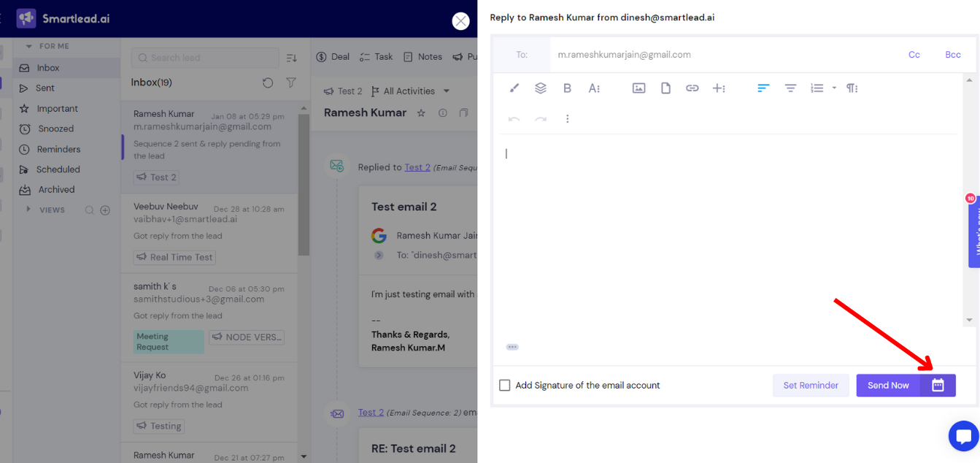980x463 pixels.
Task: Click the refresh icon next to Inbox(19)
Action: point(267,83)
